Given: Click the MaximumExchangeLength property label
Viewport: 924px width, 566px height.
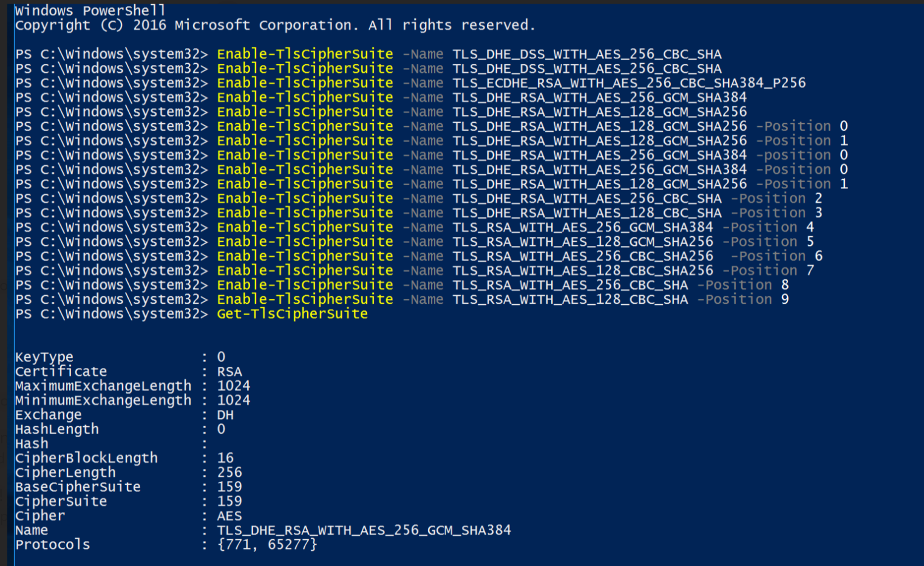Looking at the screenshot, I should 103,386.
